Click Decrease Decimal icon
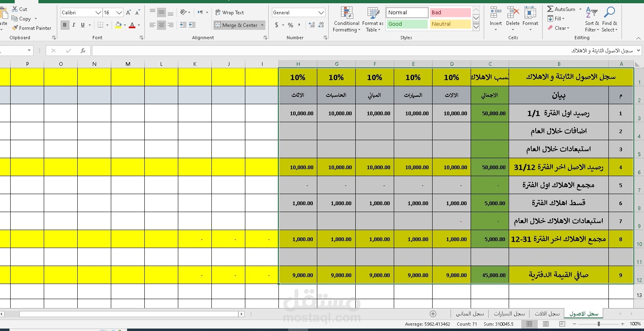The width and height of the screenshot is (644, 331). pyautogui.click(x=321, y=25)
